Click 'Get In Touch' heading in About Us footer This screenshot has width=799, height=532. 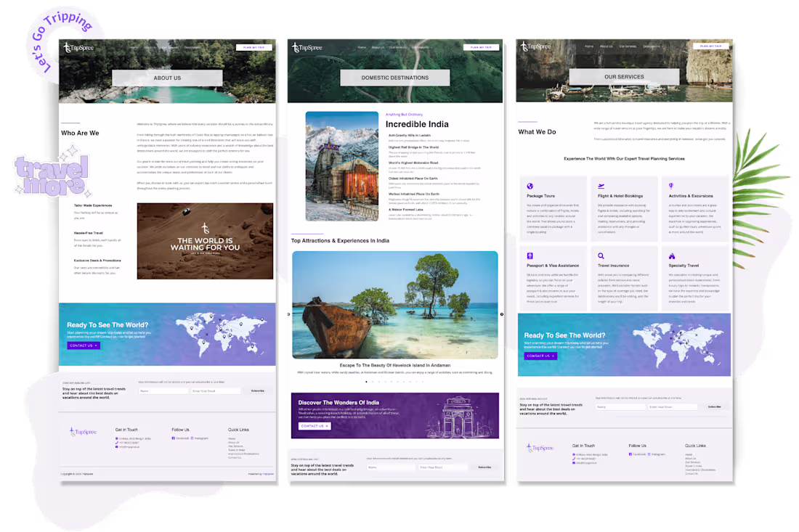click(x=126, y=430)
